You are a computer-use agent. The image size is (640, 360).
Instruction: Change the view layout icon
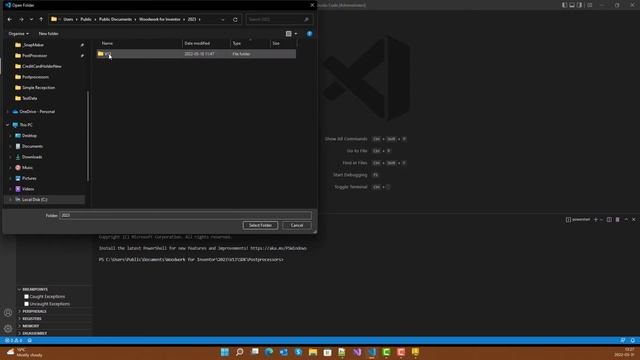pyautogui.click(x=289, y=33)
